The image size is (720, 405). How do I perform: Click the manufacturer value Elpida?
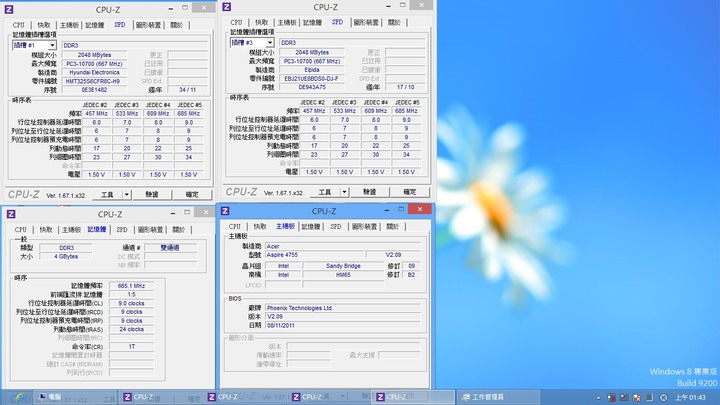coord(312,70)
